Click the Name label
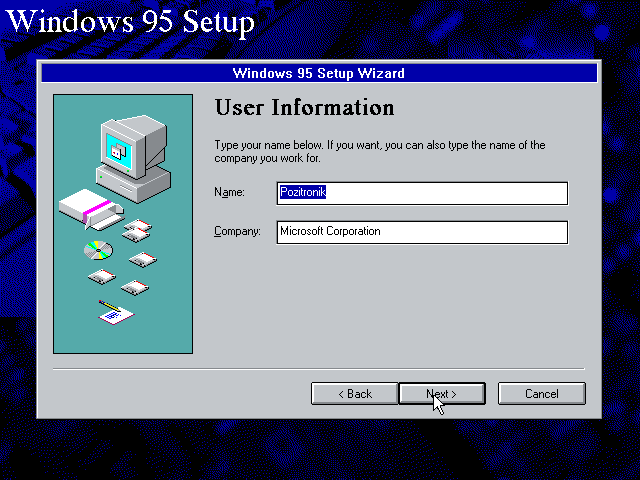The height and width of the screenshot is (480, 640). 229,192
